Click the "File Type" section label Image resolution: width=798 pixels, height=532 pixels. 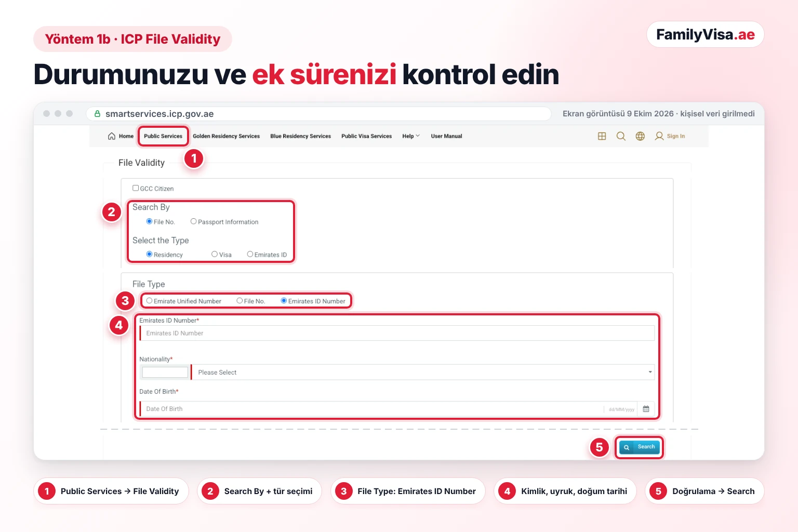tap(149, 284)
